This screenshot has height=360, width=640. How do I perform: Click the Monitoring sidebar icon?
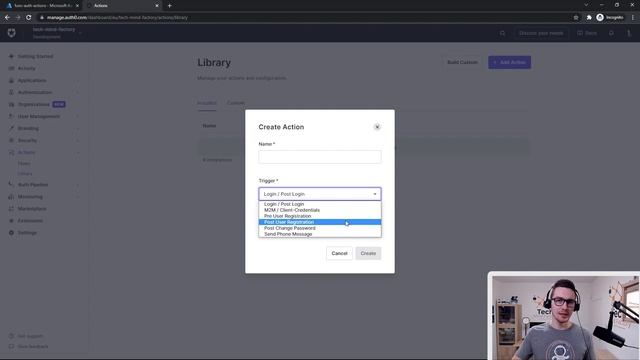pyautogui.click(x=11, y=197)
